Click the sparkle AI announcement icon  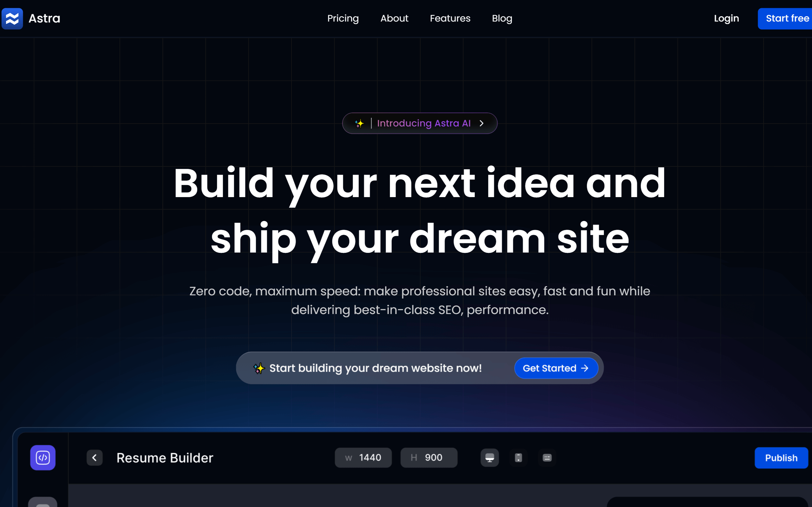click(359, 123)
